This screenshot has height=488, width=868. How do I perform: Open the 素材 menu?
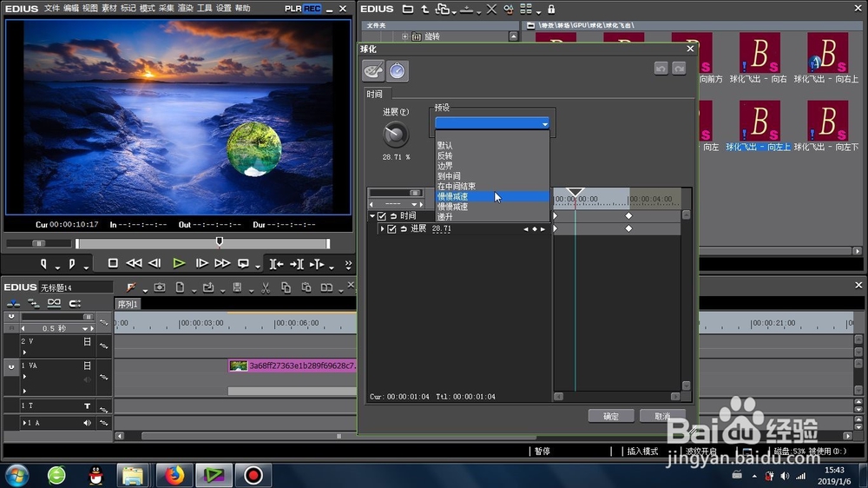(x=109, y=9)
